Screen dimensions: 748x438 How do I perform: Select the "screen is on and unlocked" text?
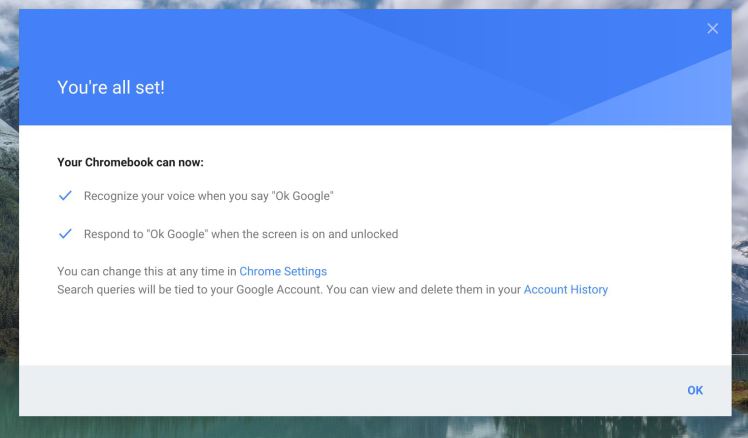point(330,234)
